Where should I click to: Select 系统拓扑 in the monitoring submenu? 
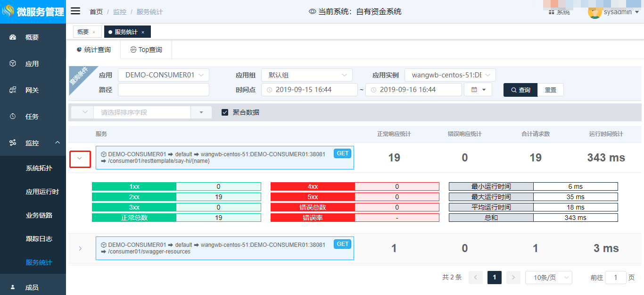(39, 168)
